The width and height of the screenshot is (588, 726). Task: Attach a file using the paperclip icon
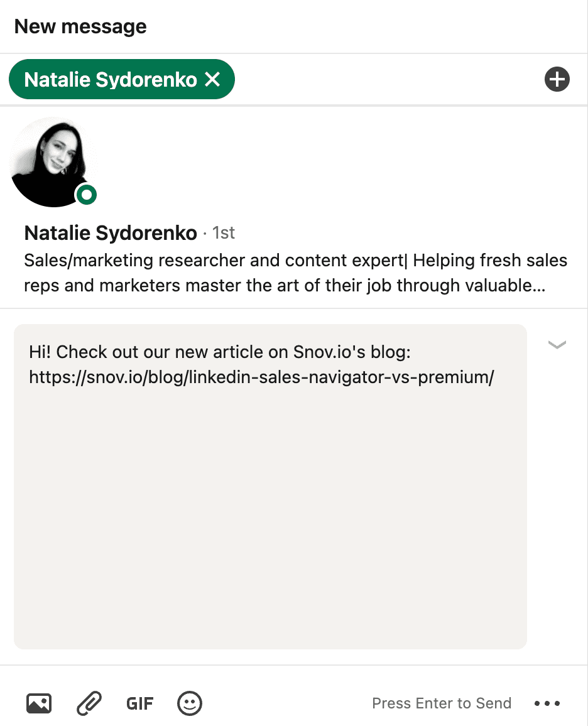click(89, 703)
